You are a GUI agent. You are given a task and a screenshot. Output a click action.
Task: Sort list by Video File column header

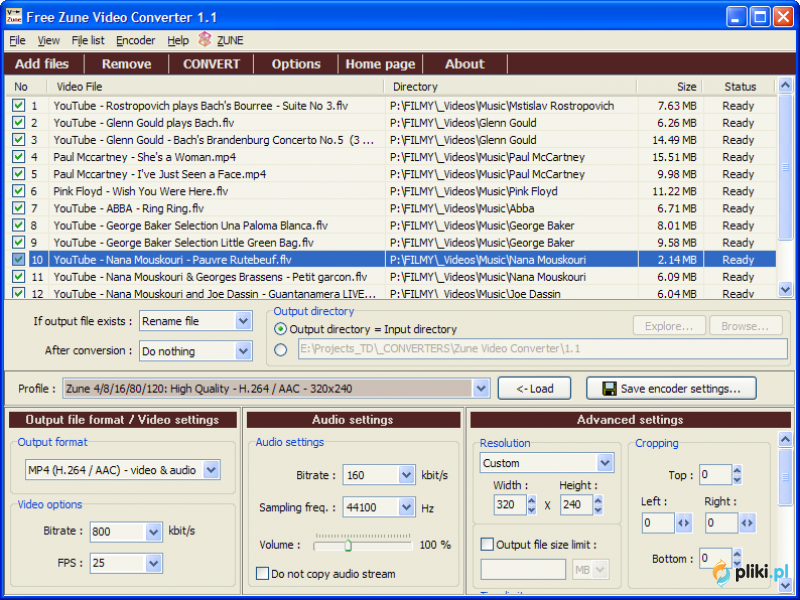click(216, 86)
